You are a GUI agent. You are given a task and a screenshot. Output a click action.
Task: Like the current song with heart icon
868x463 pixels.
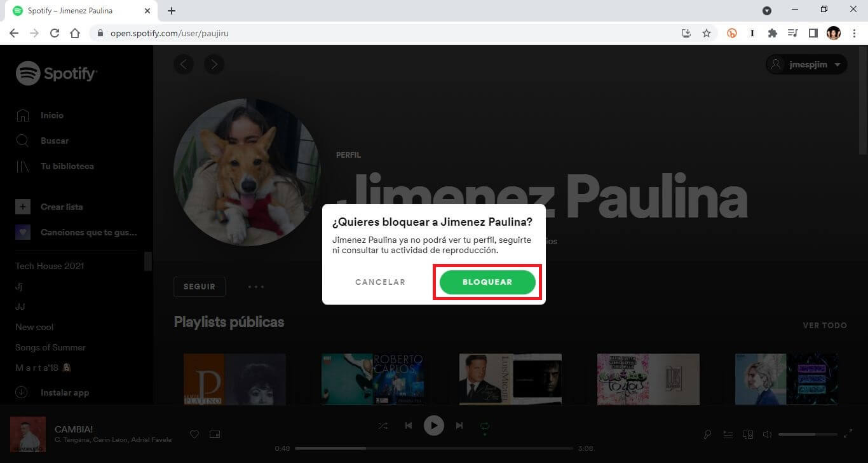[x=195, y=434]
